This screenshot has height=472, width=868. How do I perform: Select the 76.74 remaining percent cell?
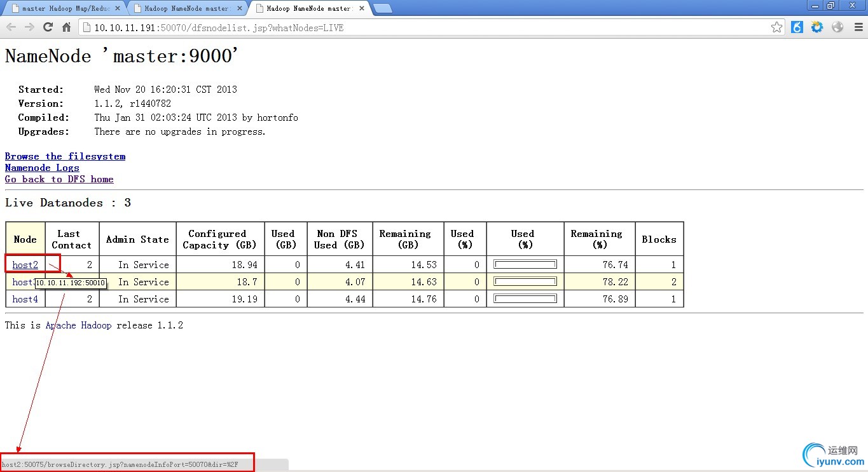599,265
